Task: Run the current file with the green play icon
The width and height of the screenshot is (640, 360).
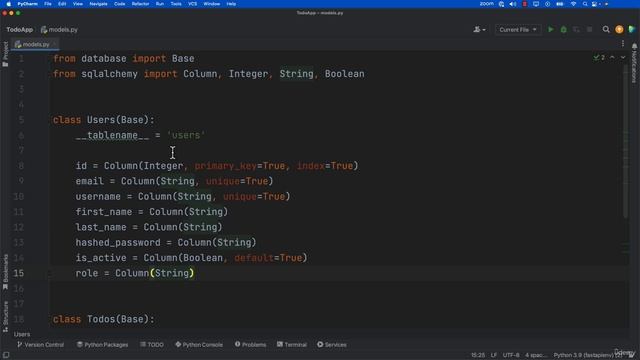Action: tap(551, 29)
